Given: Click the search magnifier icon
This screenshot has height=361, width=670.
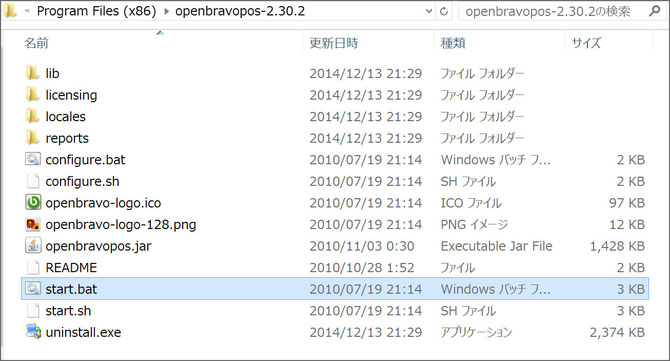Looking at the screenshot, I should [x=655, y=11].
